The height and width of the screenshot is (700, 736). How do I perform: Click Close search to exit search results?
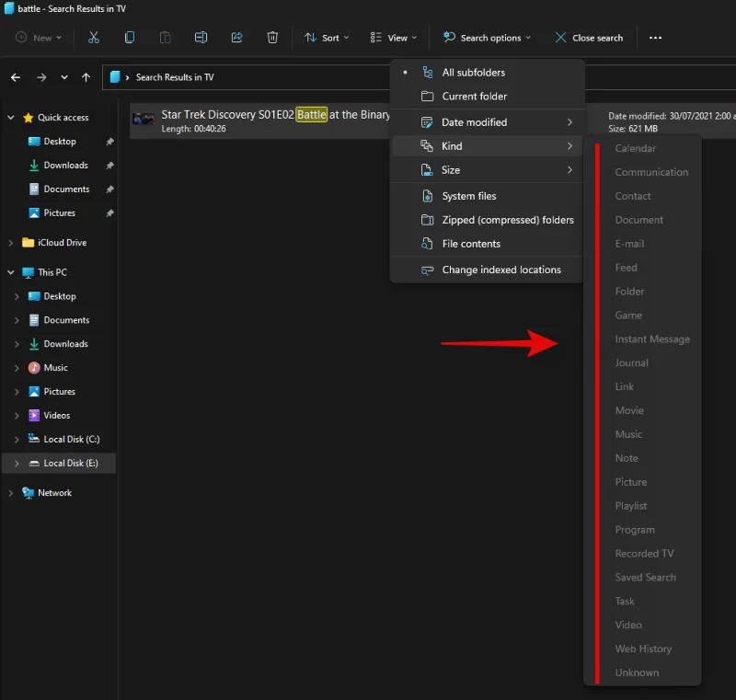tap(589, 38)
